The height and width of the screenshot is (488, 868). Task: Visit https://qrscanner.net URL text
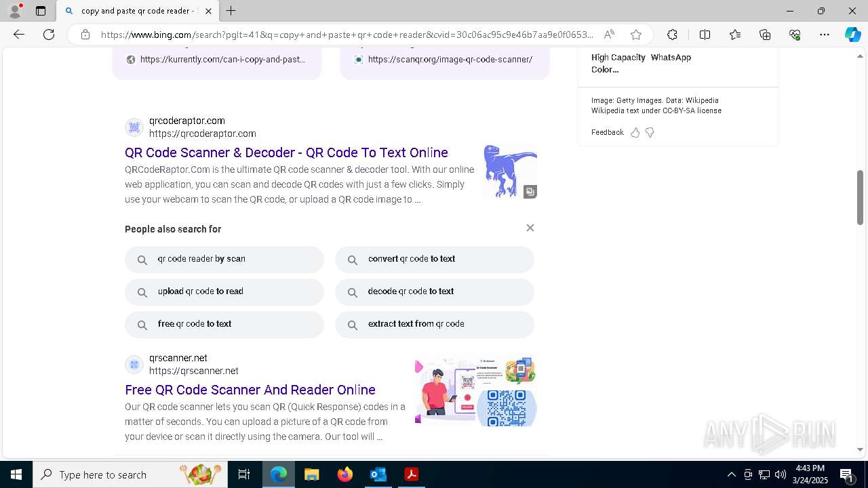[194, 371]
